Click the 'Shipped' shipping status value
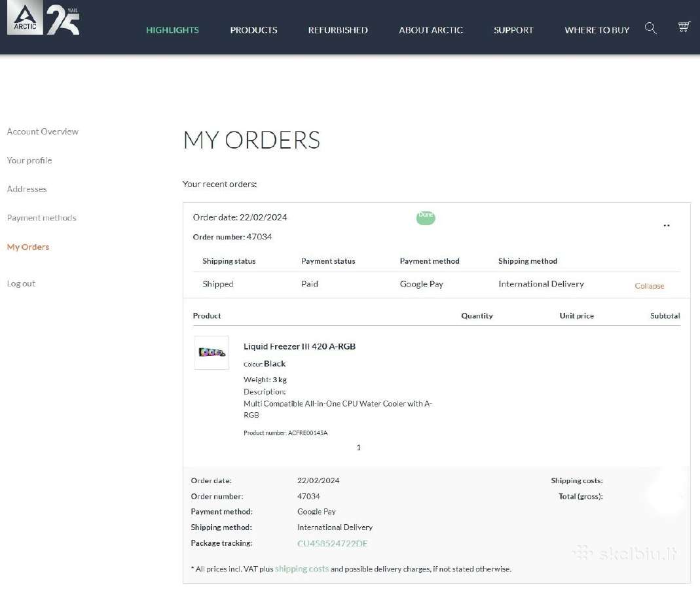This screenshot has width=700, height=589. [x=218, y=284]
